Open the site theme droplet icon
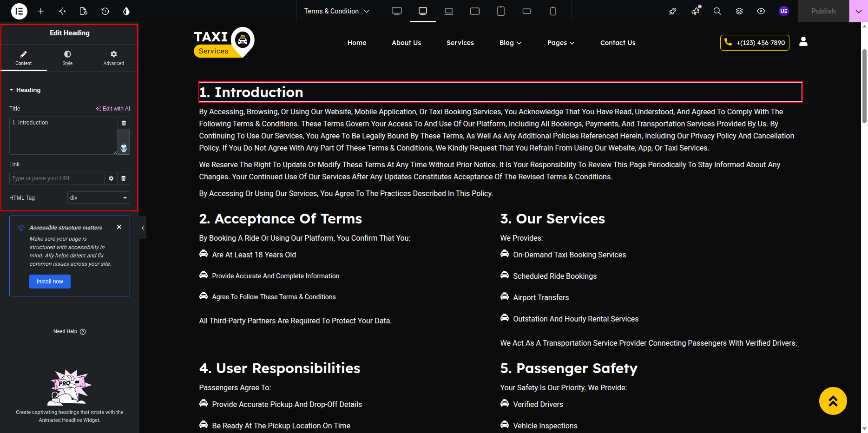 (126, 11)
